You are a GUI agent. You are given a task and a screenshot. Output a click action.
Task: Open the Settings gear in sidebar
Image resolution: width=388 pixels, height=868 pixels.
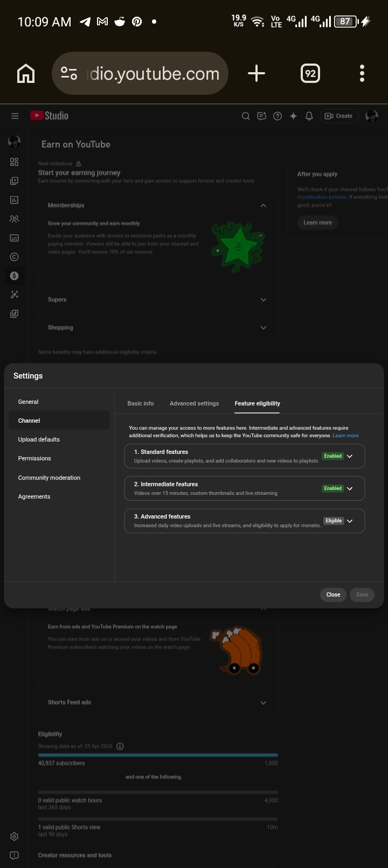(15, 836)
